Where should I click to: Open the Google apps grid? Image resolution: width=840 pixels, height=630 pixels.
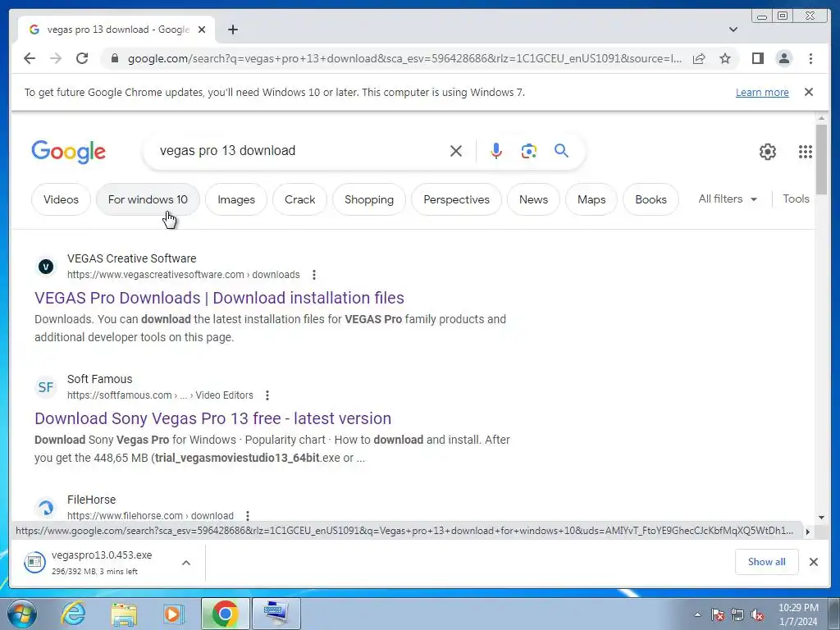pyautogui.click(x=806, y=152)
